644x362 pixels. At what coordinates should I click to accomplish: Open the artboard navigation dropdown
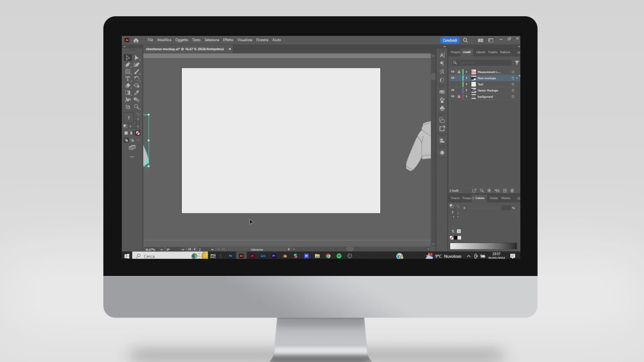click(x=212, y=249)
